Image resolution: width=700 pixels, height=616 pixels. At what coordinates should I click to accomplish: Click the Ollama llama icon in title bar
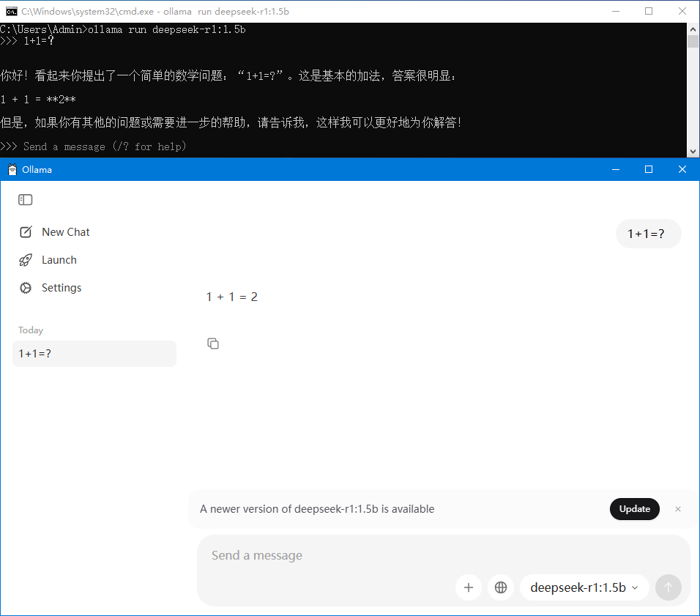click(12, 169)
